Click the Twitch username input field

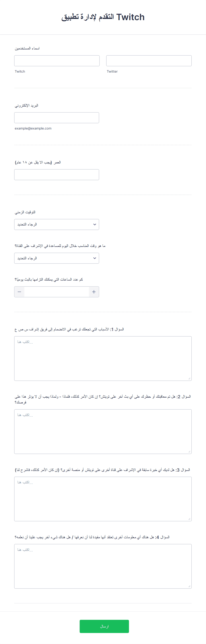pyautogui.click(x=57, y=61)
